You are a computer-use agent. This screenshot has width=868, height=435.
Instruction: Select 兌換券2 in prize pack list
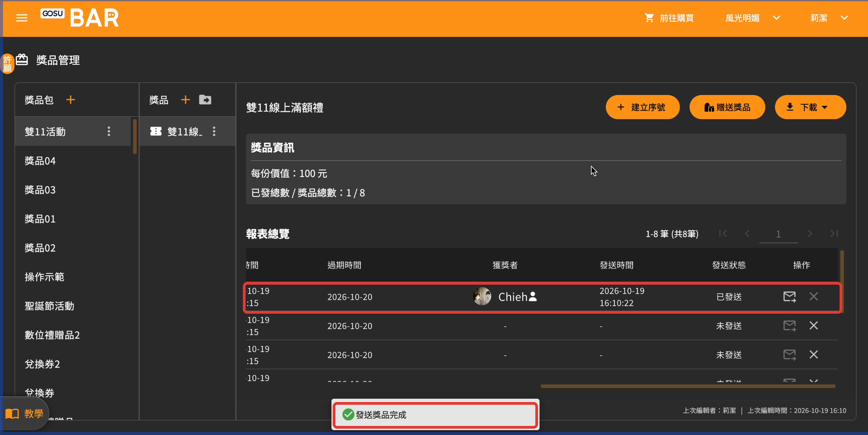73,364
